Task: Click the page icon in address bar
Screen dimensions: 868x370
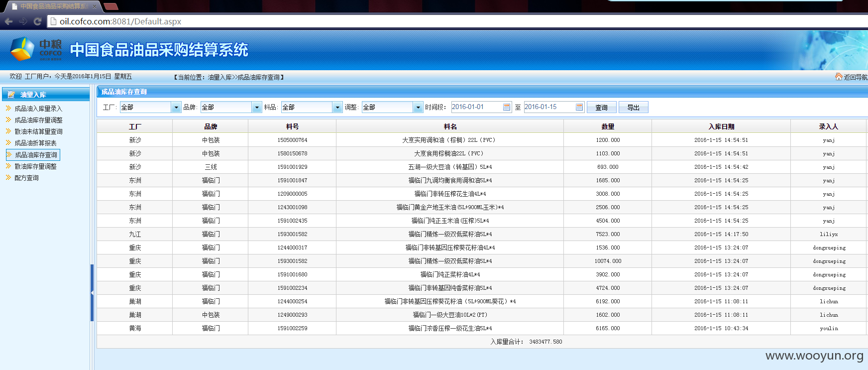Action: (53, 21)
